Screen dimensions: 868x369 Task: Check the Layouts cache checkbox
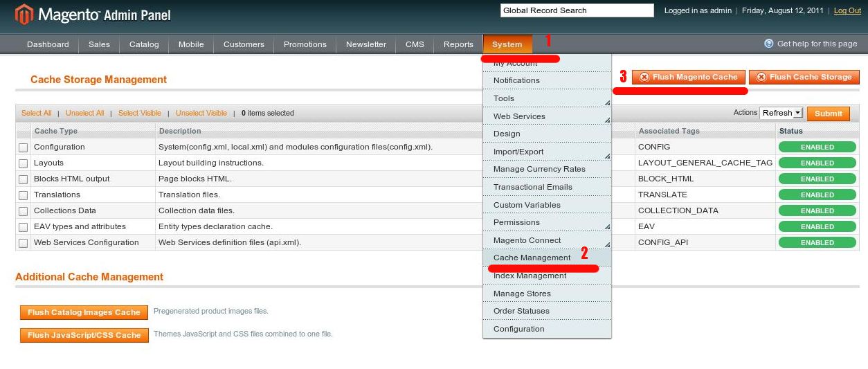[x=24, y=163]
